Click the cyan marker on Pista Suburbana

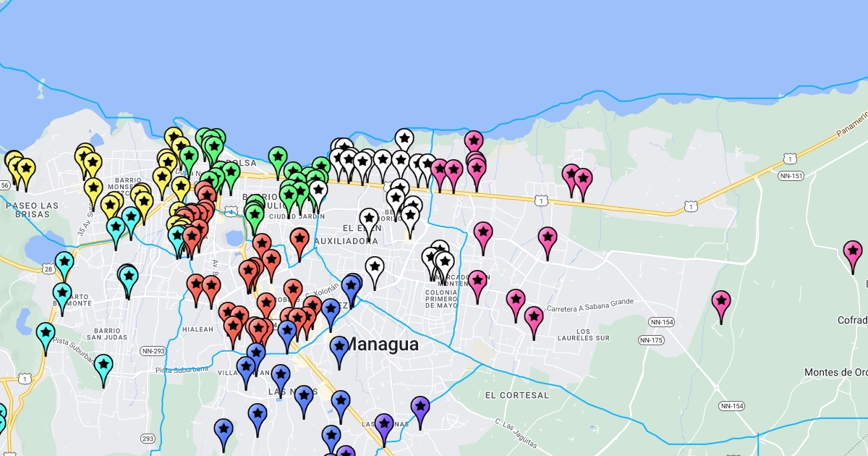coord(103,367)
